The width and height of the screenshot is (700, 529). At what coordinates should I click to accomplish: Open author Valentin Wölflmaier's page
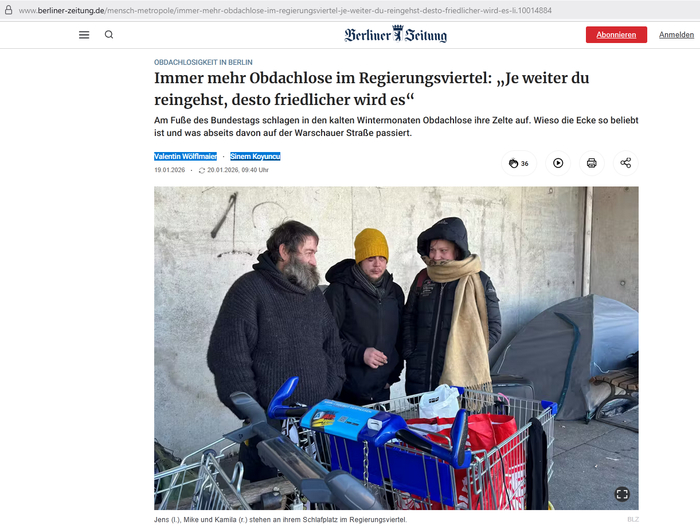point(185,156)
